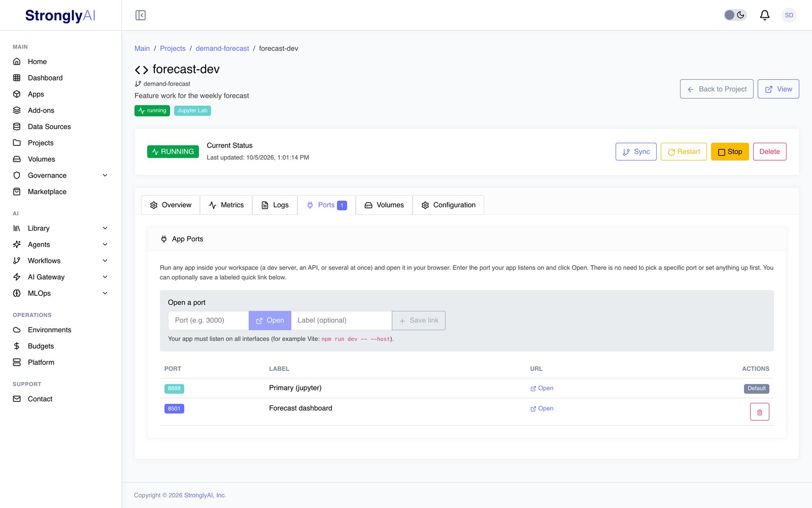Click the Data Sources database icon
This screenshot has width=812, height=508.
coord(17,126)
